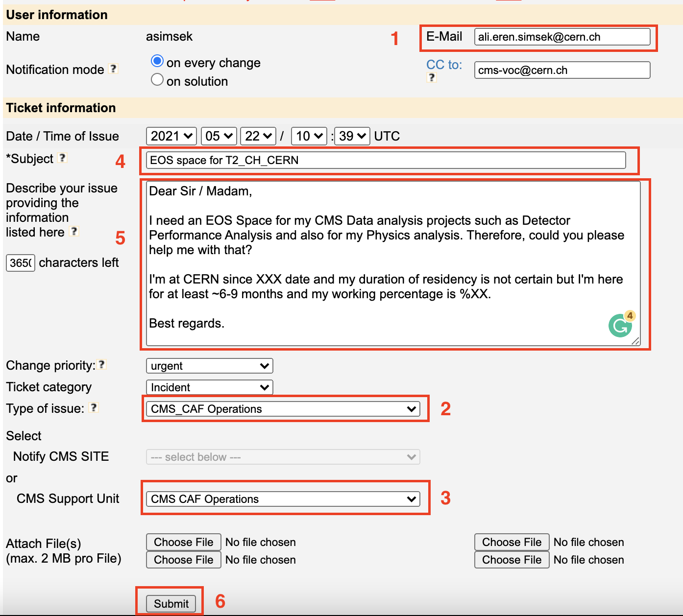This screenshot has height=616, width=683.
Task: Click the username text 'asimsek'
Action: 169,36
